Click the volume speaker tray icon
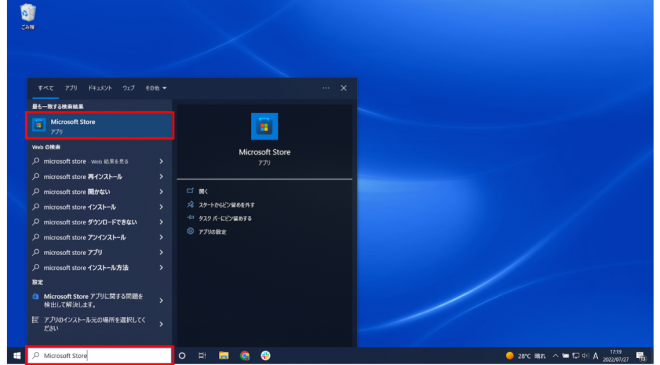This screenshot has width=660, height=365. coord(585,356)
